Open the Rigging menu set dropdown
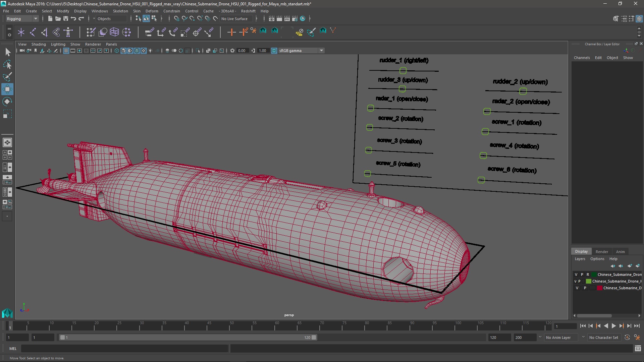Screen dimensions: 644x362 35,19
